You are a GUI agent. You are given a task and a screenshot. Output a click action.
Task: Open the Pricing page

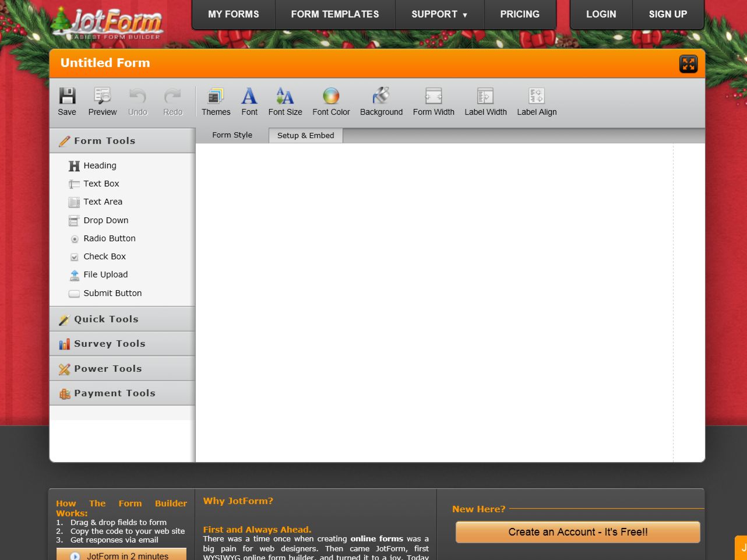click(x=520, y=14)
